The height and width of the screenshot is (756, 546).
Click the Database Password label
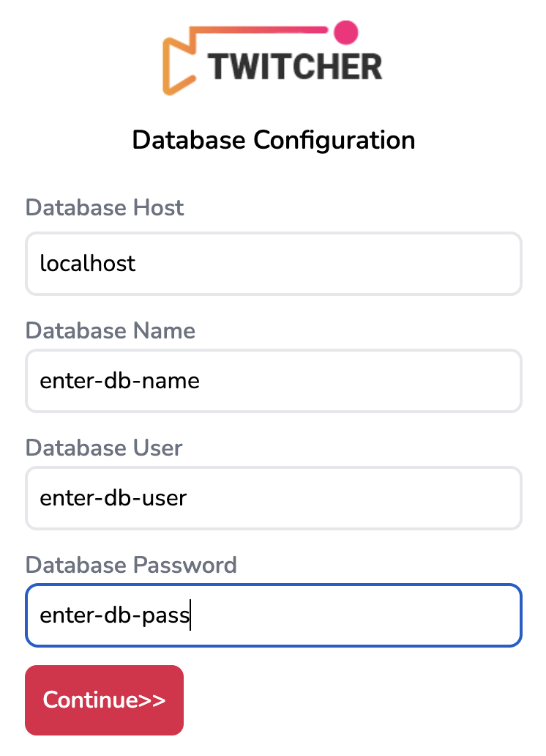131,565
